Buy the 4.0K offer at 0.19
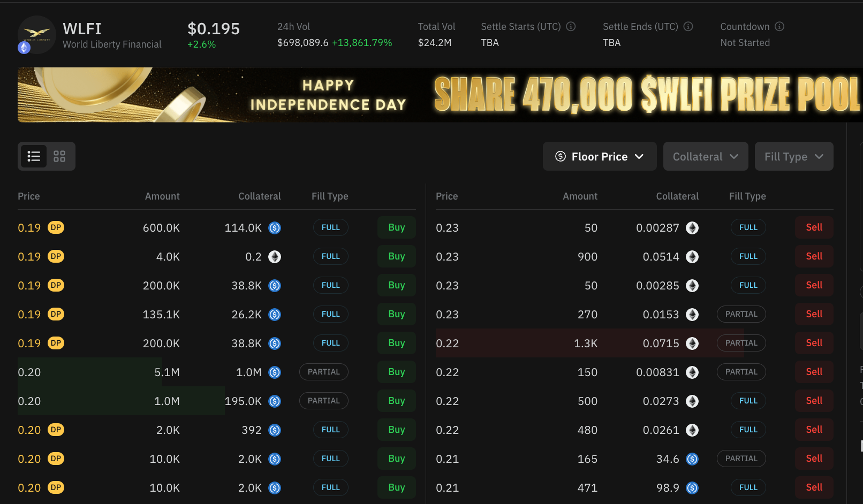The height and width of the screenshot is (504, 863). pyautogui.click(x=397, y=256)
